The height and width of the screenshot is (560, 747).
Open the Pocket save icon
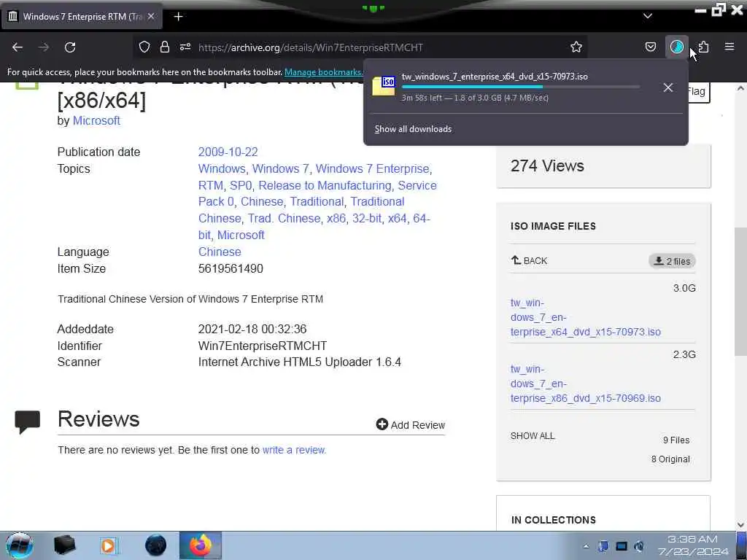[x=650, y=47]
